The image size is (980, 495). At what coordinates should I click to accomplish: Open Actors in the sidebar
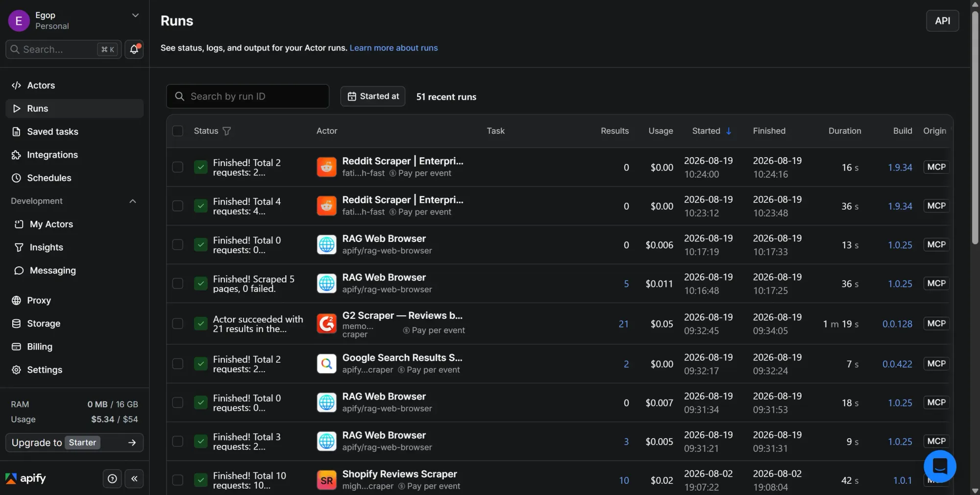click(74, 85)
